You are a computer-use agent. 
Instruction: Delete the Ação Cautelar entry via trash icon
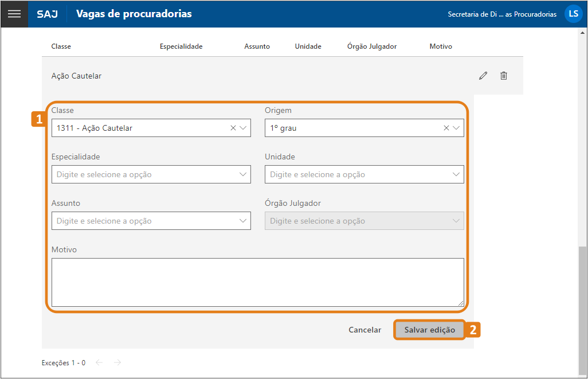[x=504, y=75]
